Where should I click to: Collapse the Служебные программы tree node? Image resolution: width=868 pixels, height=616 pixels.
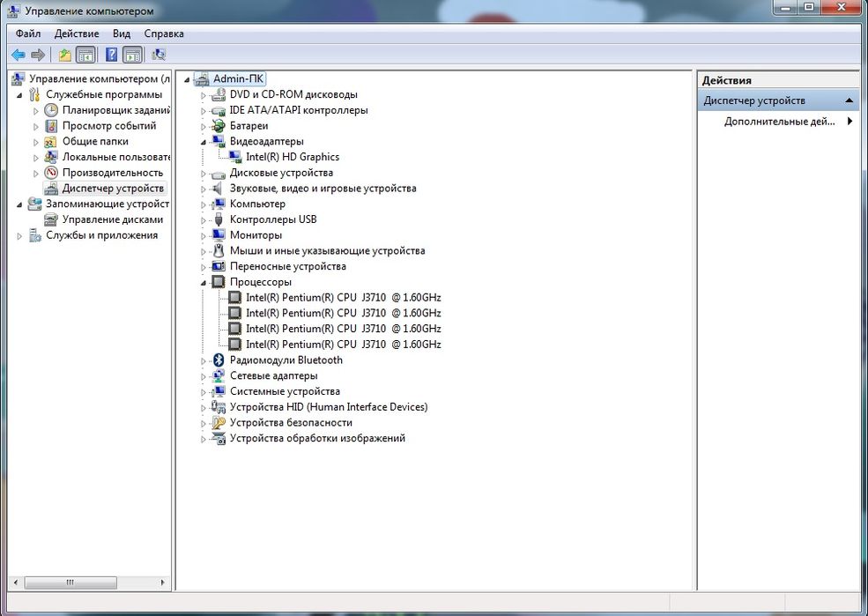pos(19,95)
